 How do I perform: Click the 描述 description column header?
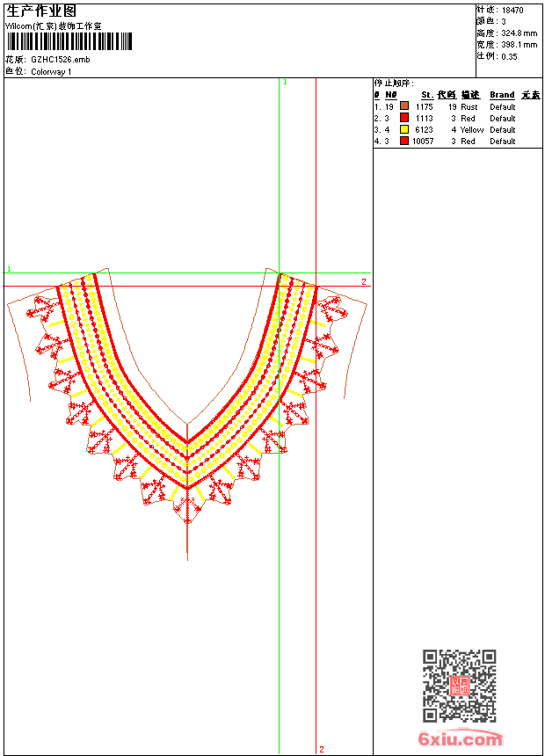[470, 95]
